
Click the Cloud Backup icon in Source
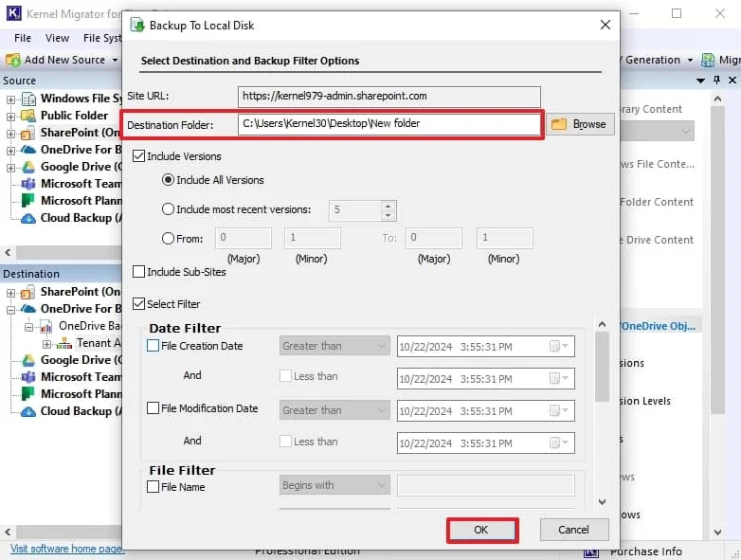coord(28,218)
